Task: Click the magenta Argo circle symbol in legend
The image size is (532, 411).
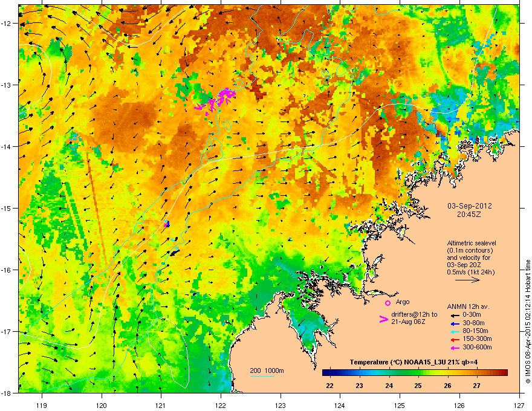Action: [388, 303]
